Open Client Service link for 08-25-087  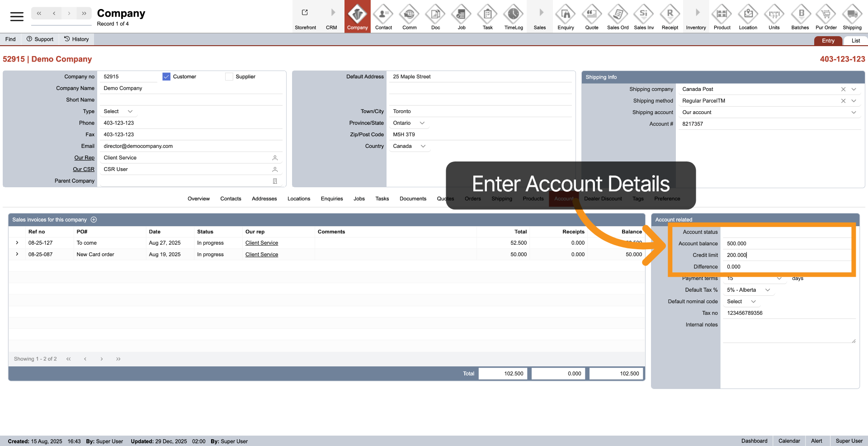click(261, 255)
